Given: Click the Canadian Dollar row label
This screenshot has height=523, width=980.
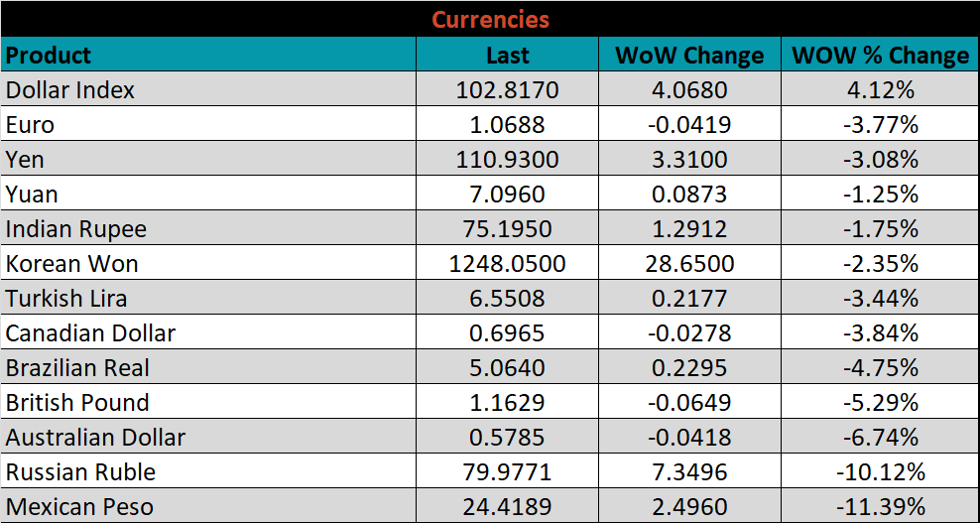Looking at the screenshot, I should (90, 333).
